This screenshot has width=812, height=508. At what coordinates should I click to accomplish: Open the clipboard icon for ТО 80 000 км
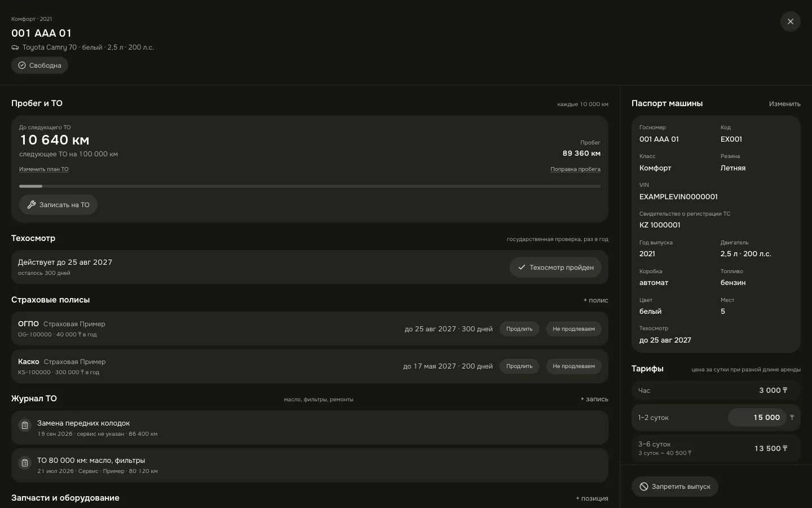click(x=25, y=463)
